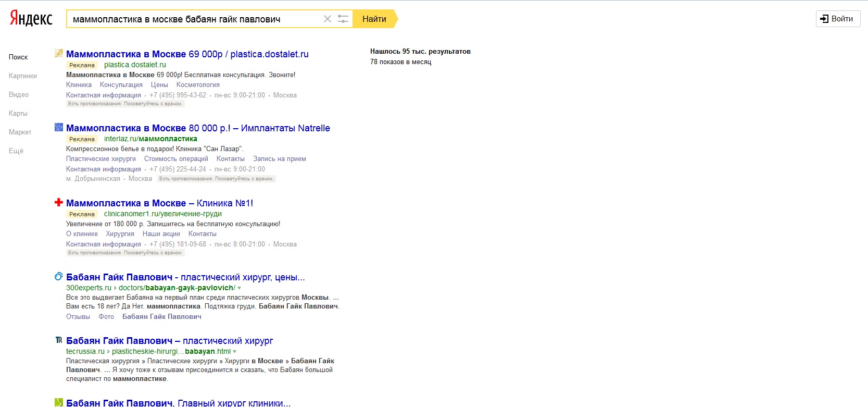The image size is (868, 407).
Task: Click the 300experts.ru domain in result URL
Action: point(89,288)
